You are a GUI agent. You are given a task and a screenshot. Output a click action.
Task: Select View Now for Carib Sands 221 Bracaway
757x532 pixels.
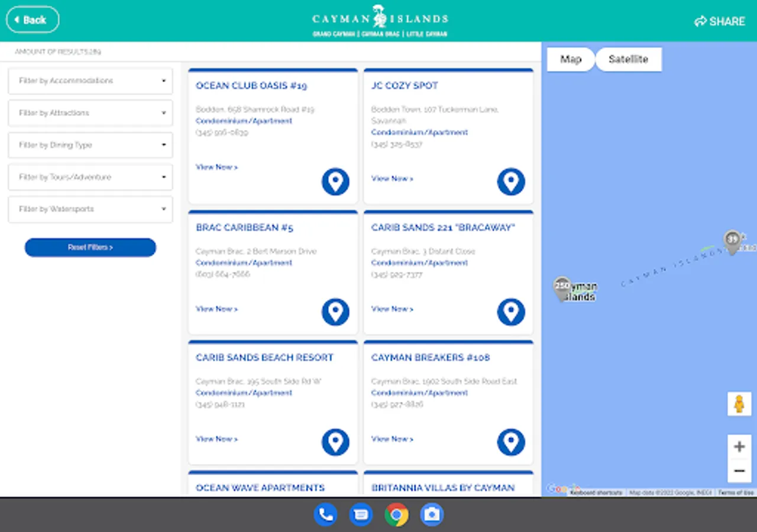(392, 309)
